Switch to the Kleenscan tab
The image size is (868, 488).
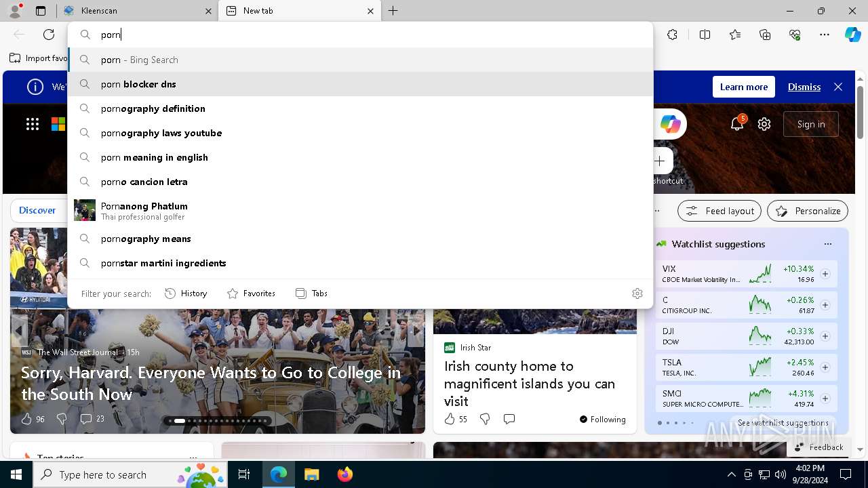(138, 11)
